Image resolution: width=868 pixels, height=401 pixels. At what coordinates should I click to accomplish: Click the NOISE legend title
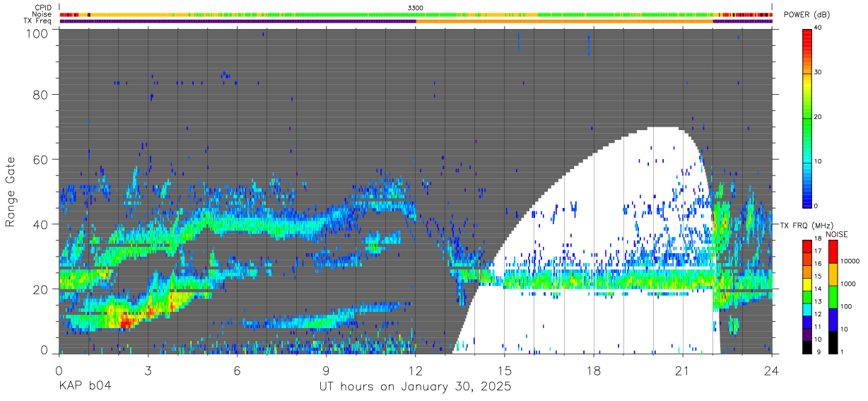pyautogui.click(x=838, y=234)
